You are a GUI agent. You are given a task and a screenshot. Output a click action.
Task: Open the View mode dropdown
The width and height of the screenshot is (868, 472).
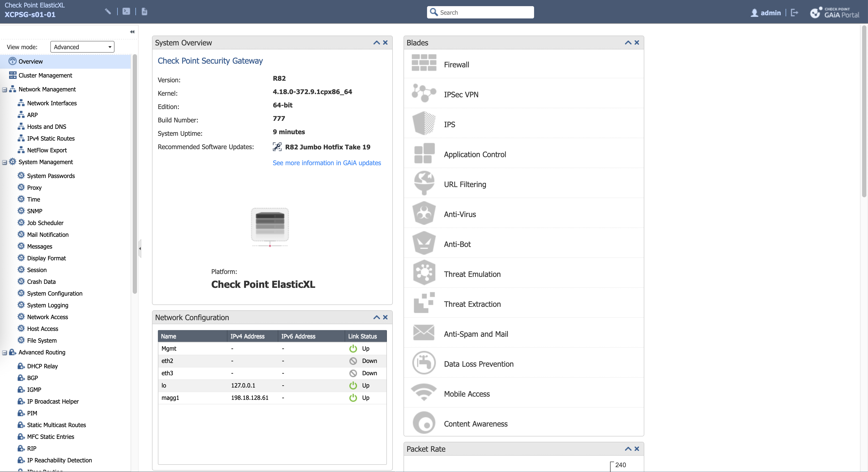pos(82,47)
